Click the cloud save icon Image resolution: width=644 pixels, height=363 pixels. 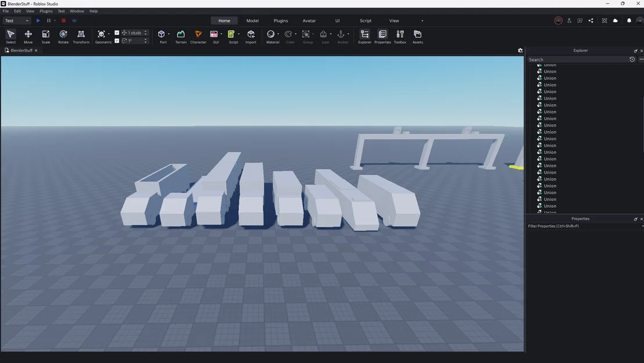tap(616, 20)
